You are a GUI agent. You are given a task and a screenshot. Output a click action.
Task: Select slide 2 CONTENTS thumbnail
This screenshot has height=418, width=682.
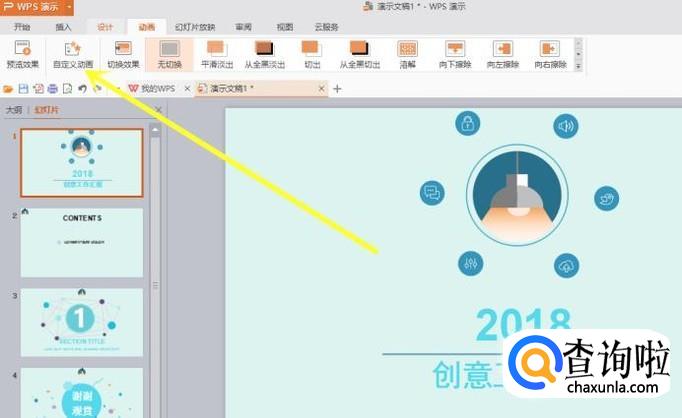[82, 242]
